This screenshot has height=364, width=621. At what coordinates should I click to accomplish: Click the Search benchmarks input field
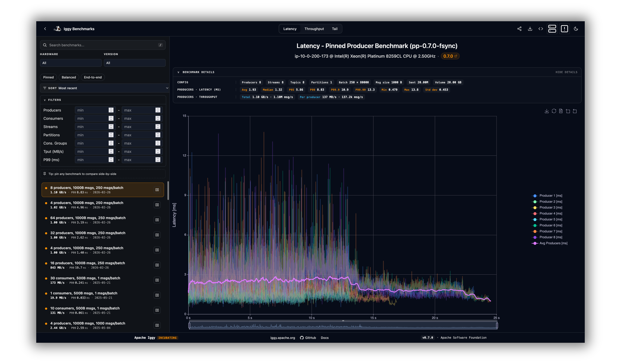coord(103,45)
